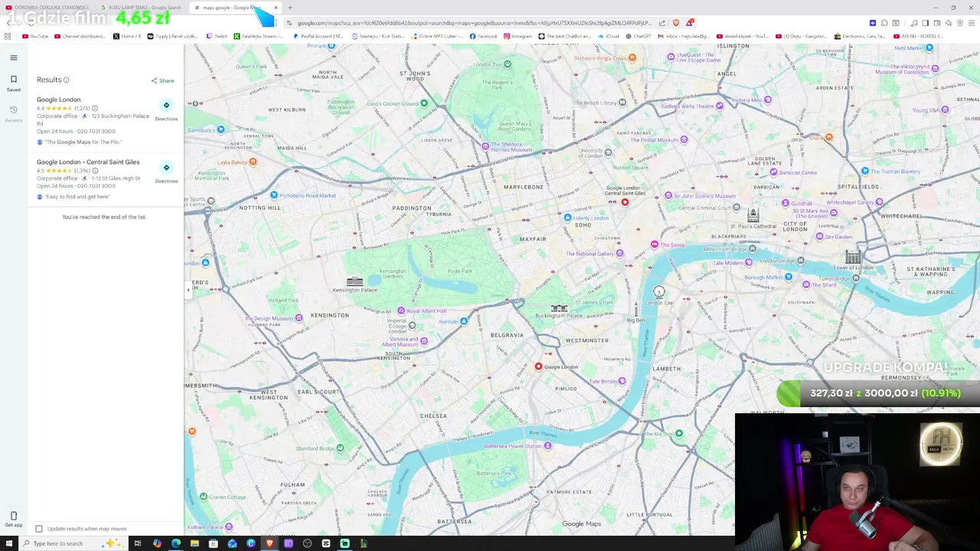Click the Battersea Power Station marker
The height and width of the screenshot is (551, 980).
(547, 445)
